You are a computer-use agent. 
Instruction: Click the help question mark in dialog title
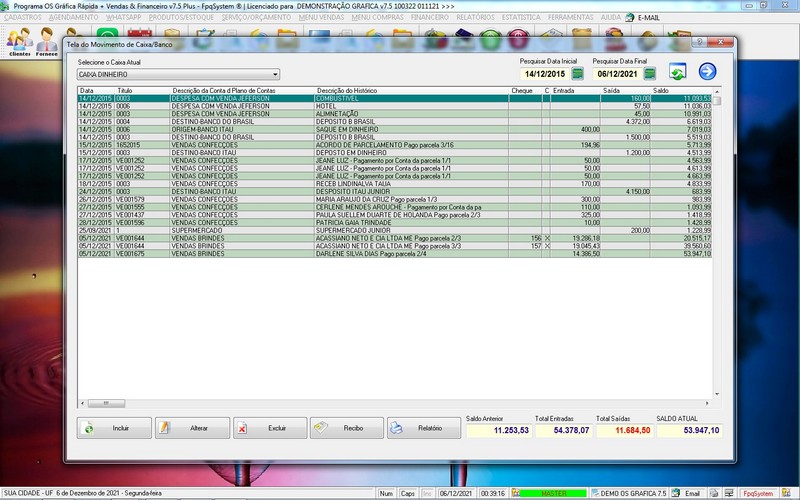(699, 42)
